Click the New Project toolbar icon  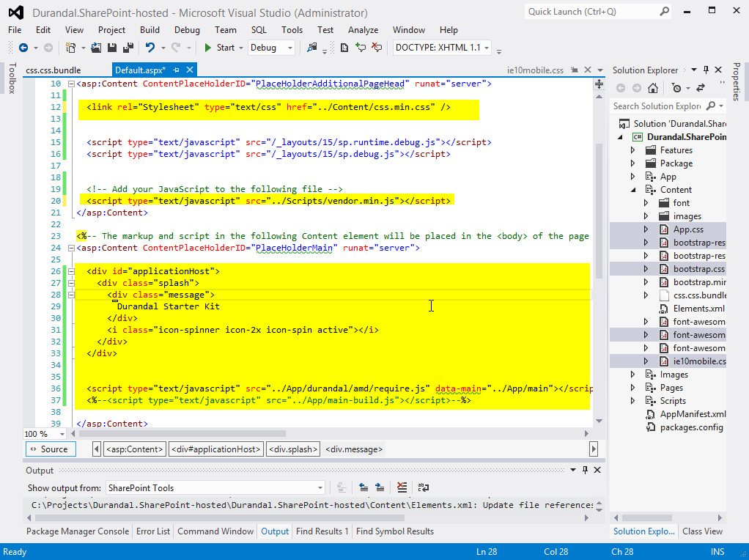coord(70,48)
